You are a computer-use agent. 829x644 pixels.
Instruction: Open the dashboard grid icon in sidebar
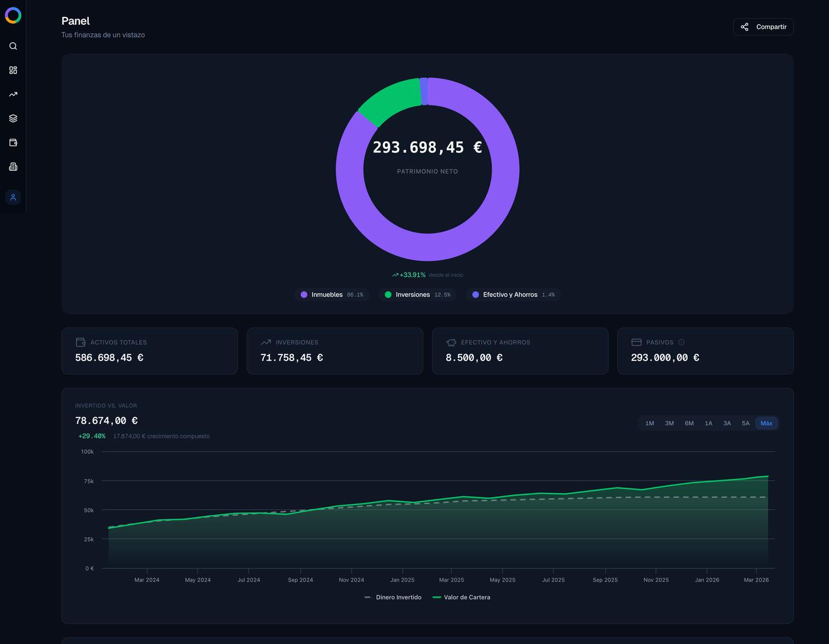pos(13,70)
